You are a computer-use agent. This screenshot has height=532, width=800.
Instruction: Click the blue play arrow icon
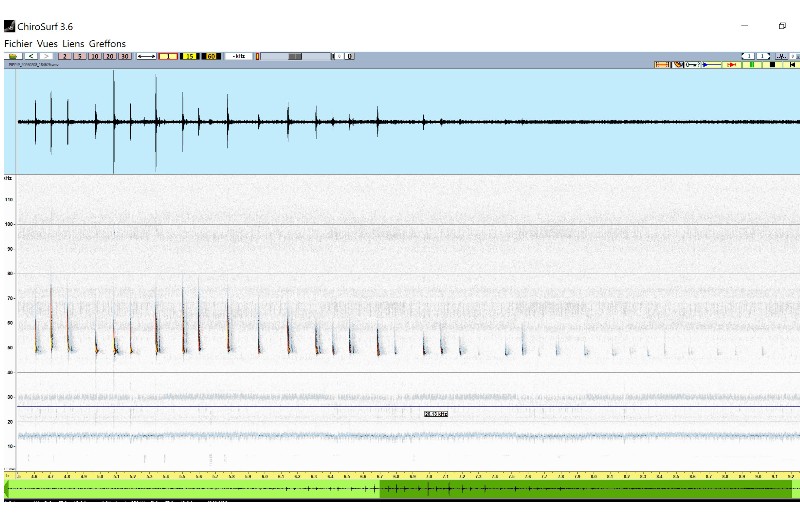coord(712,65)
